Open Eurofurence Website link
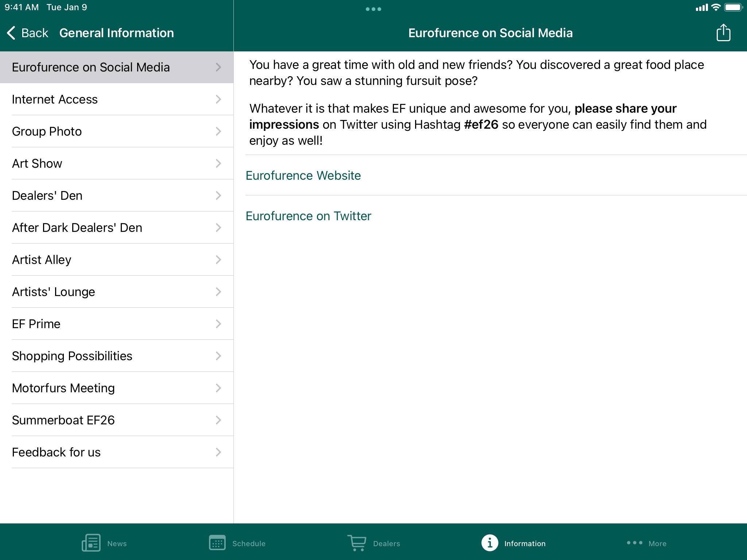This screenshot has width=747, height=560. click(303, 175)
